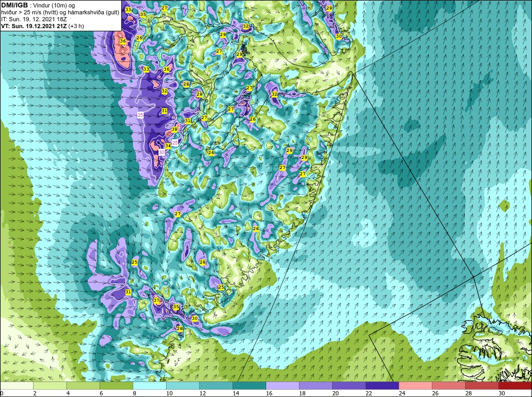Screen dimensions: 532x397
Task: Click the yellow 35 label next to yellow 37
Action: [x=176, y=307]
